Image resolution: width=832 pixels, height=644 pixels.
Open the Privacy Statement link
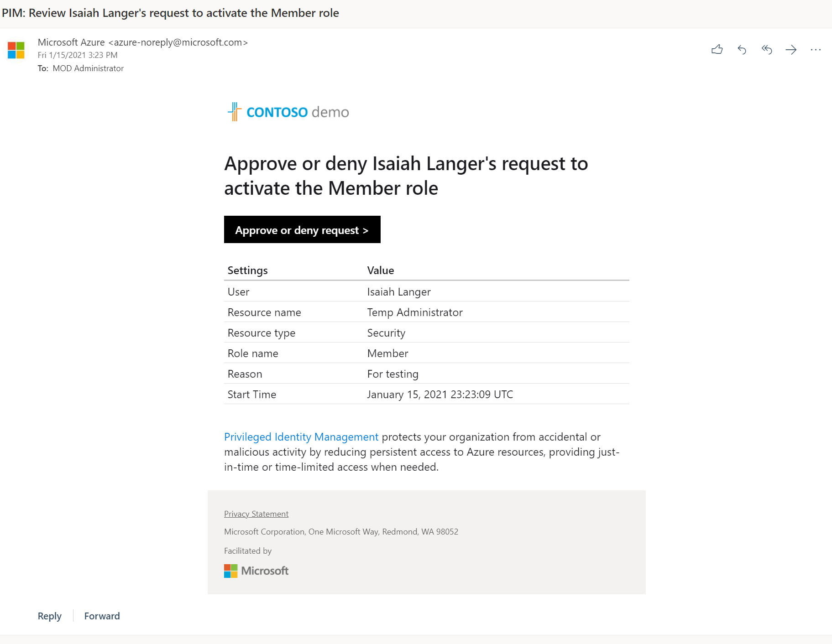tap(256, 514)
